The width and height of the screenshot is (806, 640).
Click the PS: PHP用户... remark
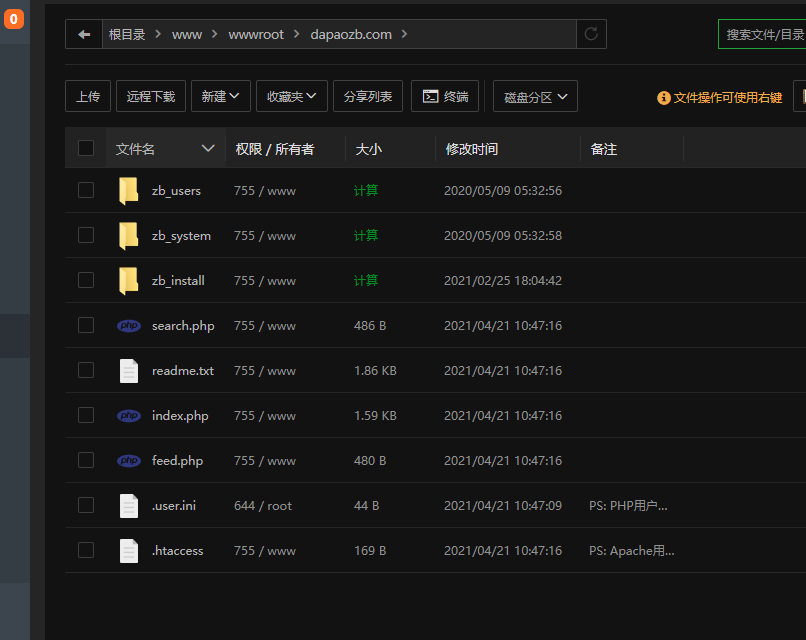[628, 506]
